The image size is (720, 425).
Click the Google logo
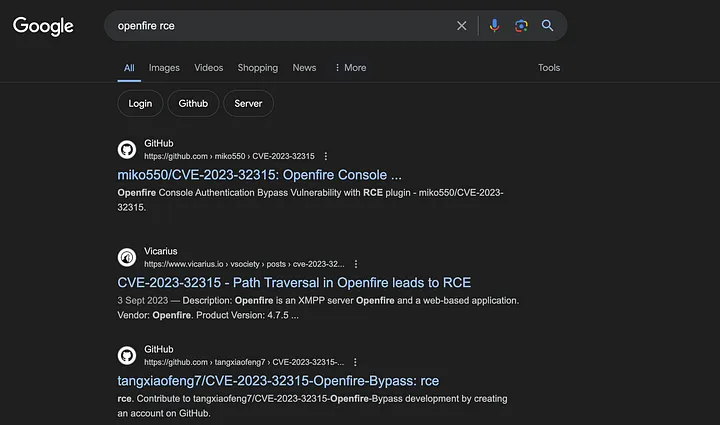coord(43,26)
